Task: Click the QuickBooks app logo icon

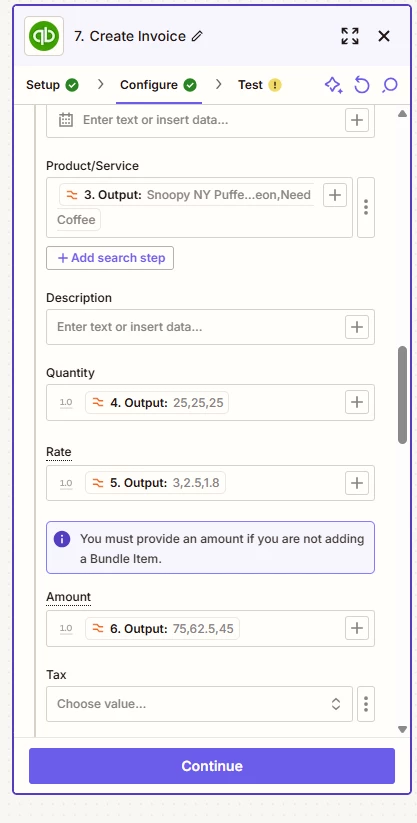Action: tap(44, 36)
